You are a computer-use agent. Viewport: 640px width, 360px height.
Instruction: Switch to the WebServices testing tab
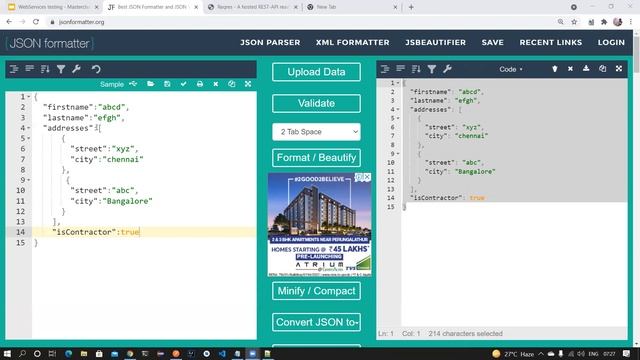click(x=53, y=7)
